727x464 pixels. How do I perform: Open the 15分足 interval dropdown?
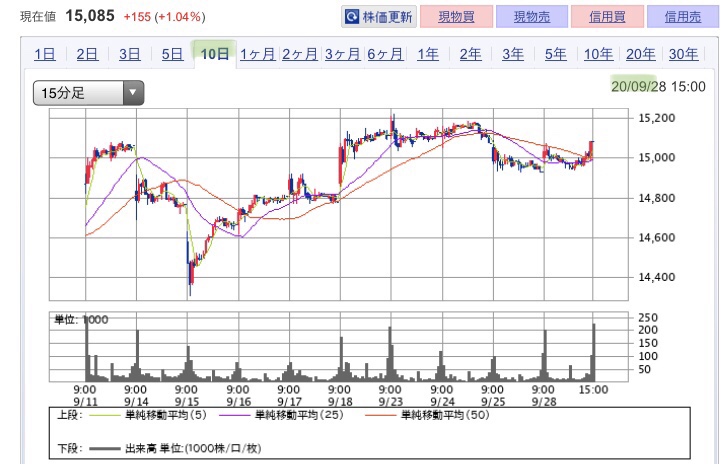pos(89,93)
